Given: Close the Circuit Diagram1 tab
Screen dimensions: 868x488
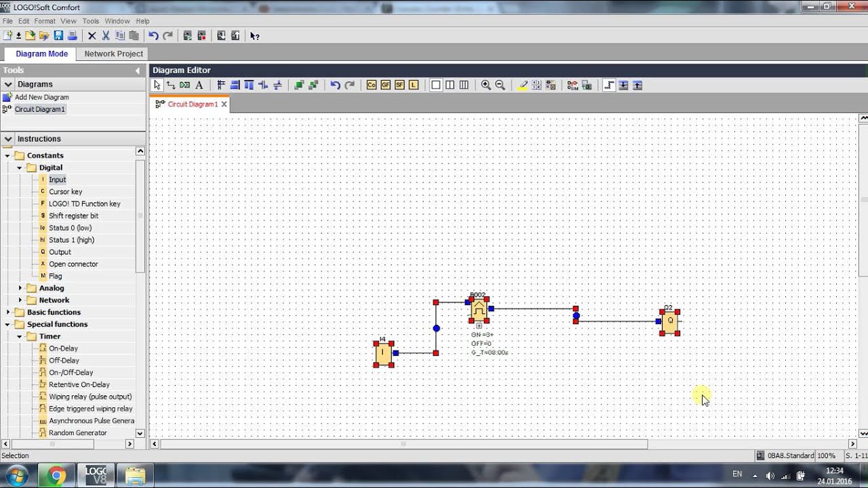Looking at the screenshot, I should pyautogui.click(x=224, y=104).
